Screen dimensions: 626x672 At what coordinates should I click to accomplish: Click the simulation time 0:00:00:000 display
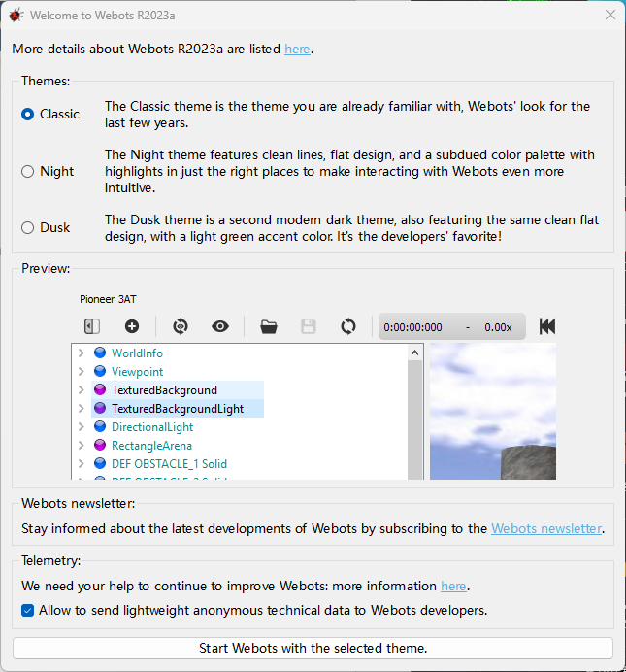tap(412, 327)
